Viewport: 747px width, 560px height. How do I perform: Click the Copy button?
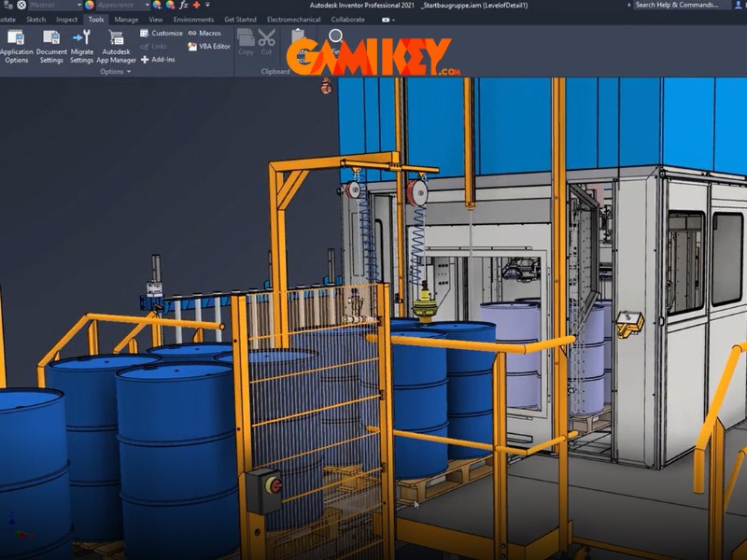(x=246, y=42)
